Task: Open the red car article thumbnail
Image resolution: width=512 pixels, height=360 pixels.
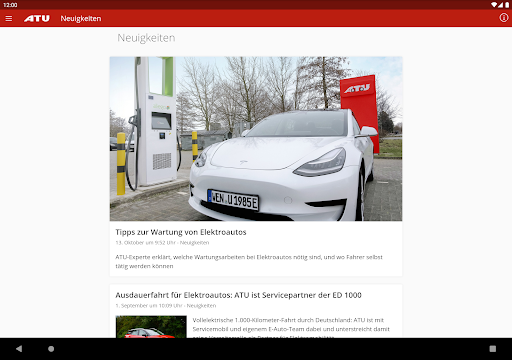Action: pyautogui.click(x=151, y=327)
